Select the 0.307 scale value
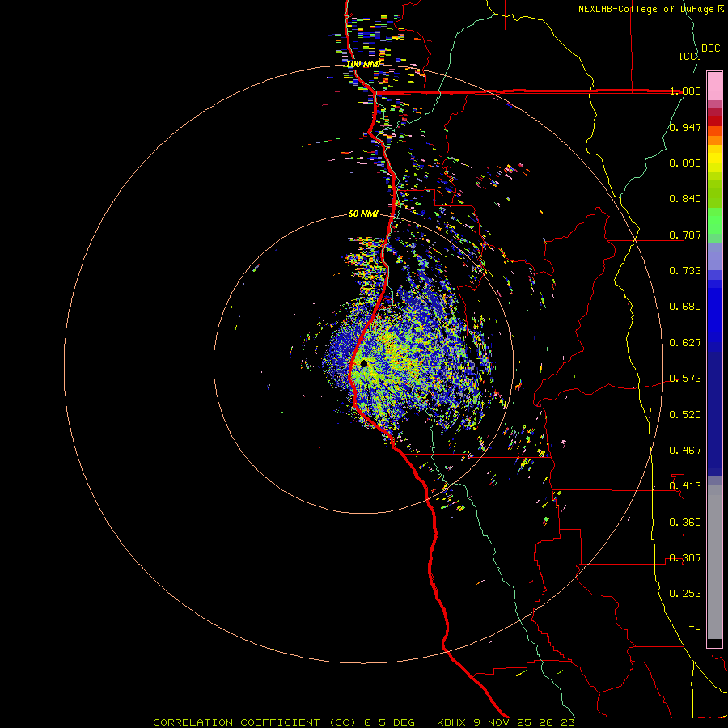The width and height of the screenshot is (728, 728). [x=685, y=558]
